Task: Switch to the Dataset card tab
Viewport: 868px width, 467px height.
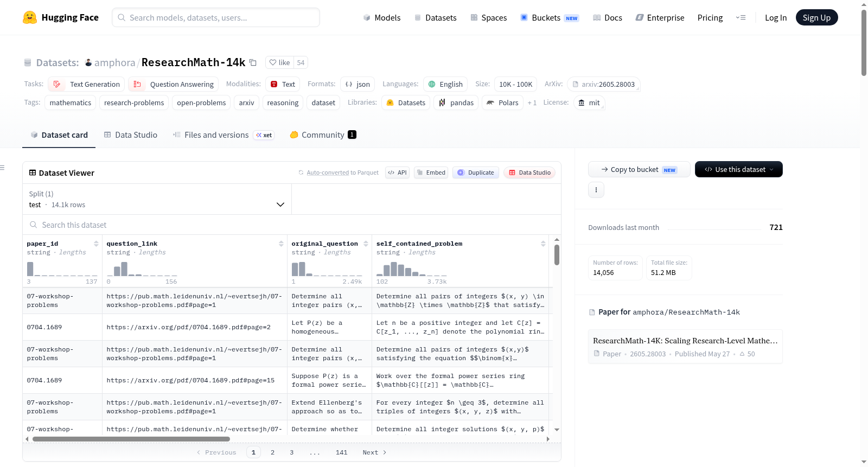Action: 59,135
